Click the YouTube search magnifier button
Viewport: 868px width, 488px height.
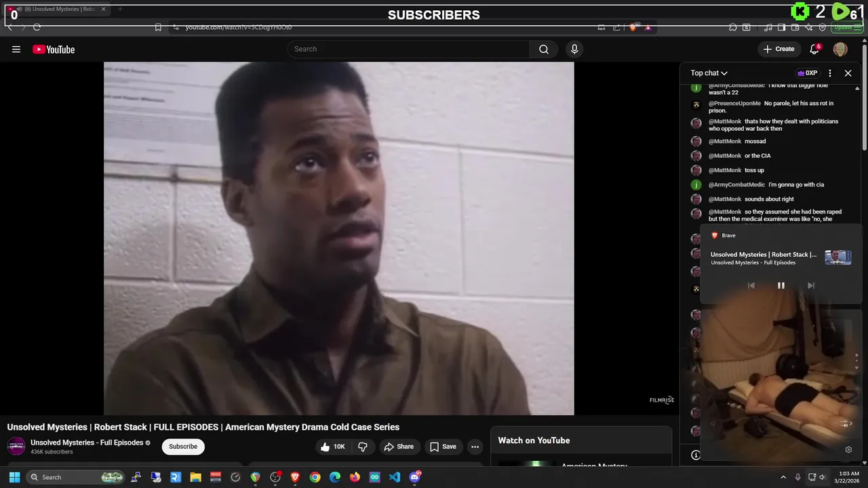tap(544, 49)
